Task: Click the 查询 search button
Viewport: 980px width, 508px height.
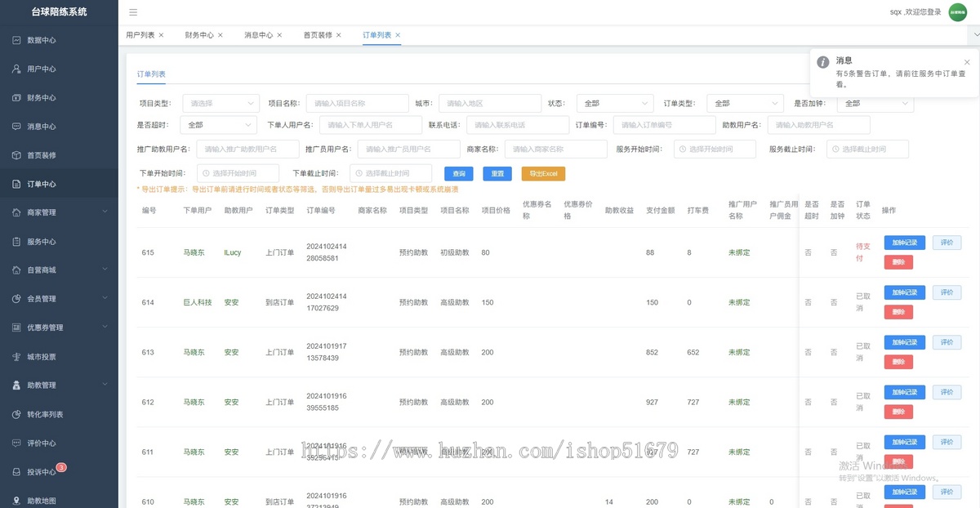Action: [x=459, y=174]
